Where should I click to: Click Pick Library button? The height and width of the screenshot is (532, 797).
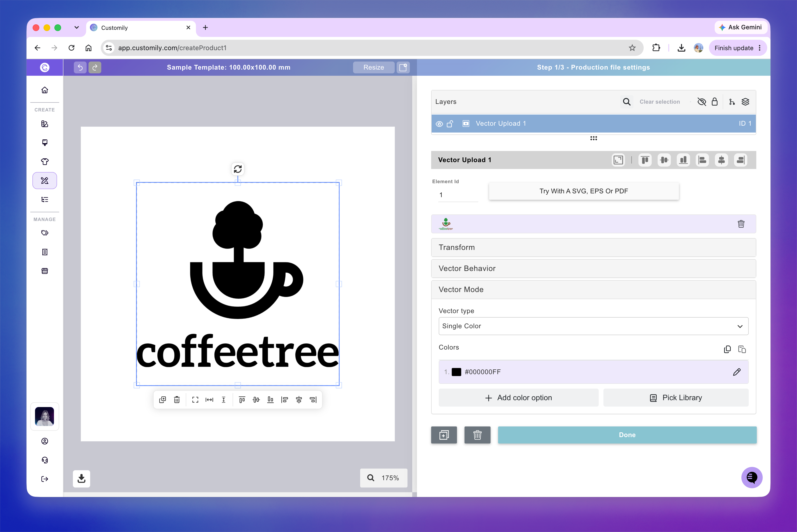tap(676, 398)
